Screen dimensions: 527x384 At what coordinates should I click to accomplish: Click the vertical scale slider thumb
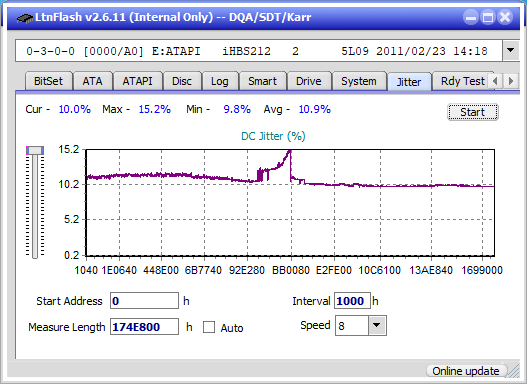point(35,150)
